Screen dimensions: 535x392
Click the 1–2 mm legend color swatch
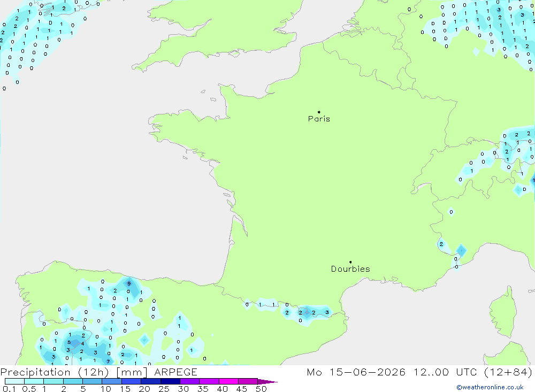[53, 381]
